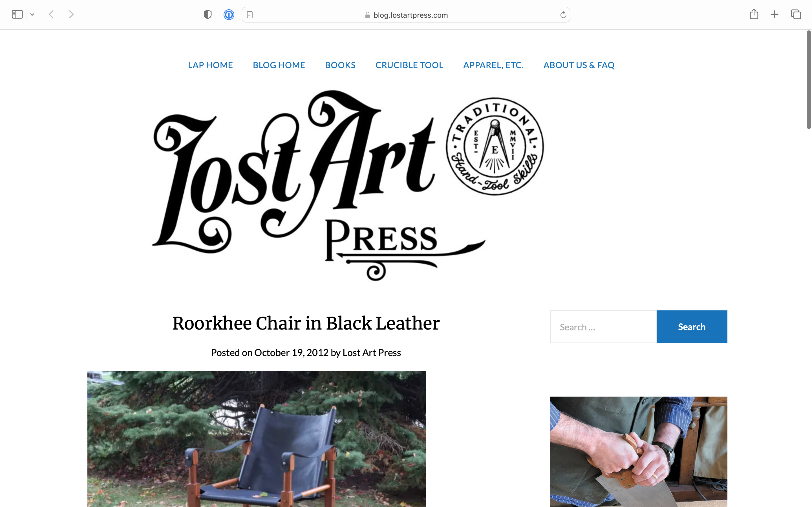Image resolution: width=812 pixels, height=507 pixels.
Task: Go back with the back arrow
Action: pos(51,14)
